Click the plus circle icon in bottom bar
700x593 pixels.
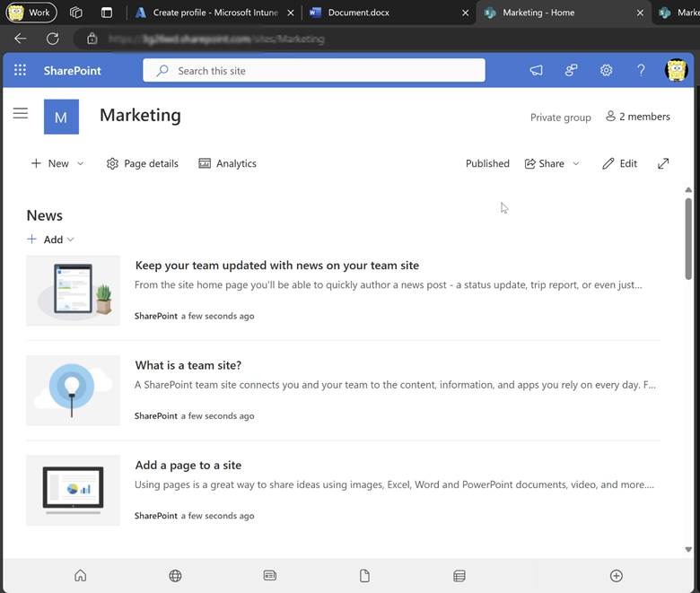click(x=616, y=576)
